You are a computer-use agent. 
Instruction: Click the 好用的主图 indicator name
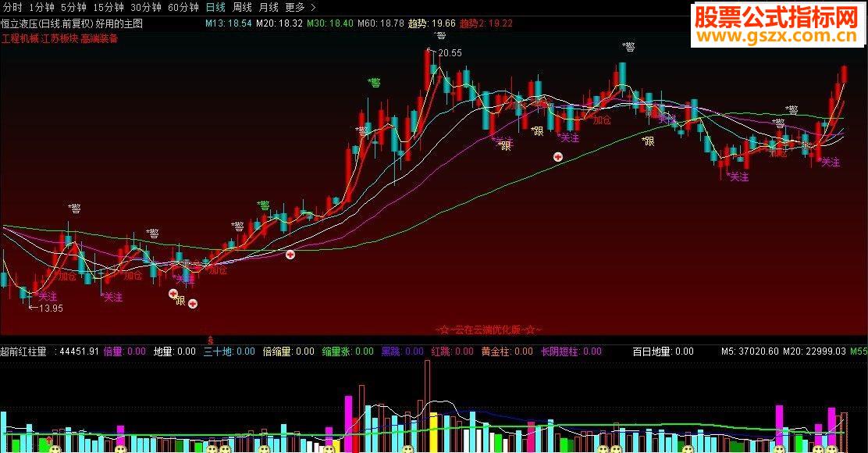click(x=119, y=23)
